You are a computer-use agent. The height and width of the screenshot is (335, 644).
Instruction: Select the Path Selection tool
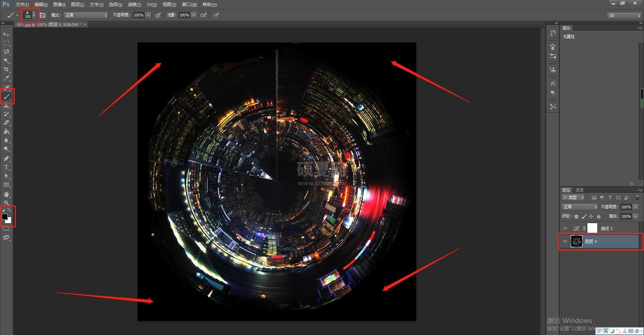6,176
